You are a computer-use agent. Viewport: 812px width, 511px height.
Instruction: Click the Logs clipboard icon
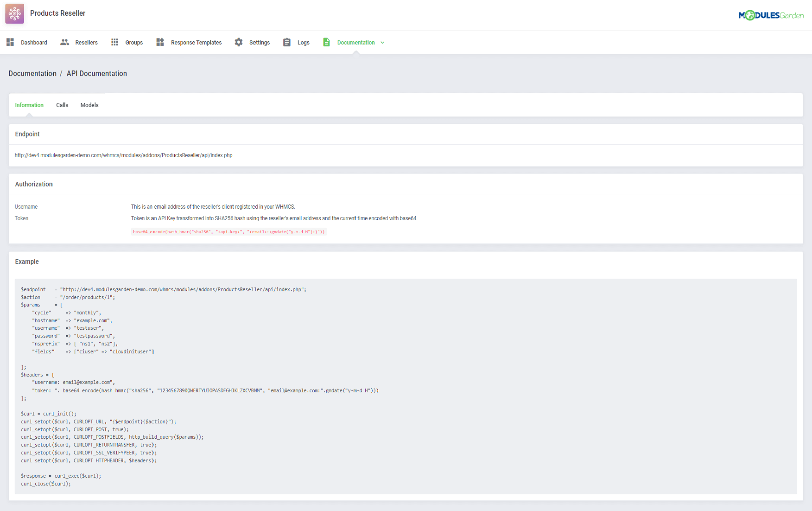(x=287, y=42)
